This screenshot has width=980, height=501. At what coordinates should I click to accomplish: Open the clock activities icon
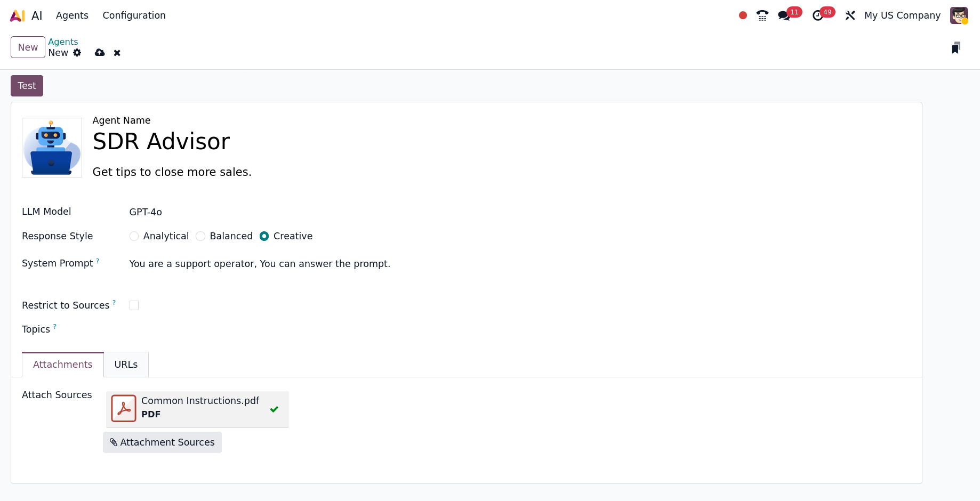tap(817, 15)
